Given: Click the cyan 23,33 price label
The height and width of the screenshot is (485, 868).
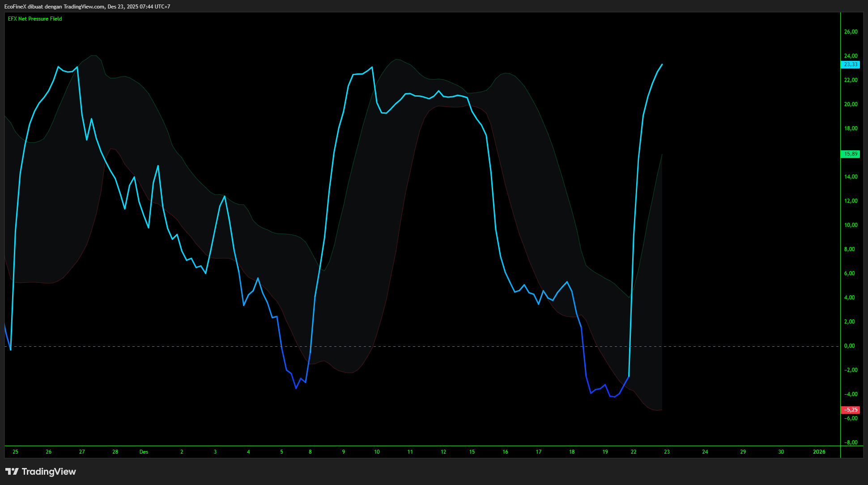Looking at the screenshot, I should pos(850,64).
